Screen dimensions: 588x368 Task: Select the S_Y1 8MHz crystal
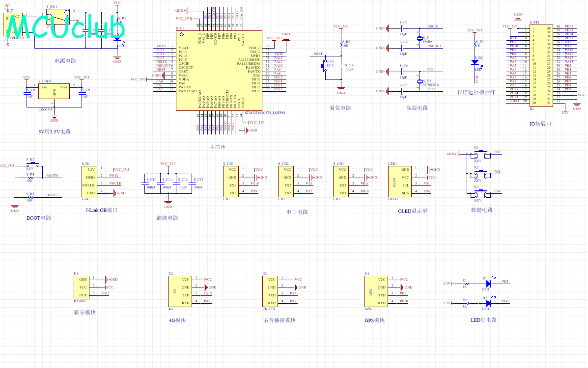click(419, 38)
